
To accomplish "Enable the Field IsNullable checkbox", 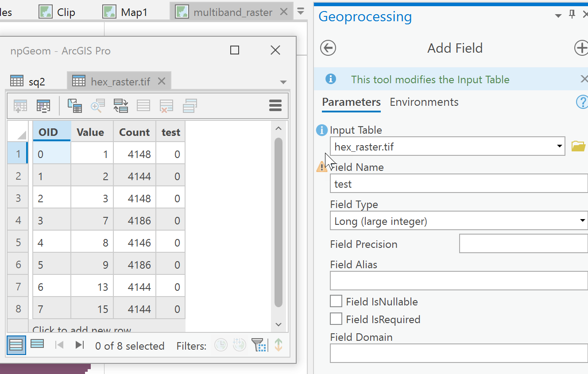I will [x=336, y=301].
